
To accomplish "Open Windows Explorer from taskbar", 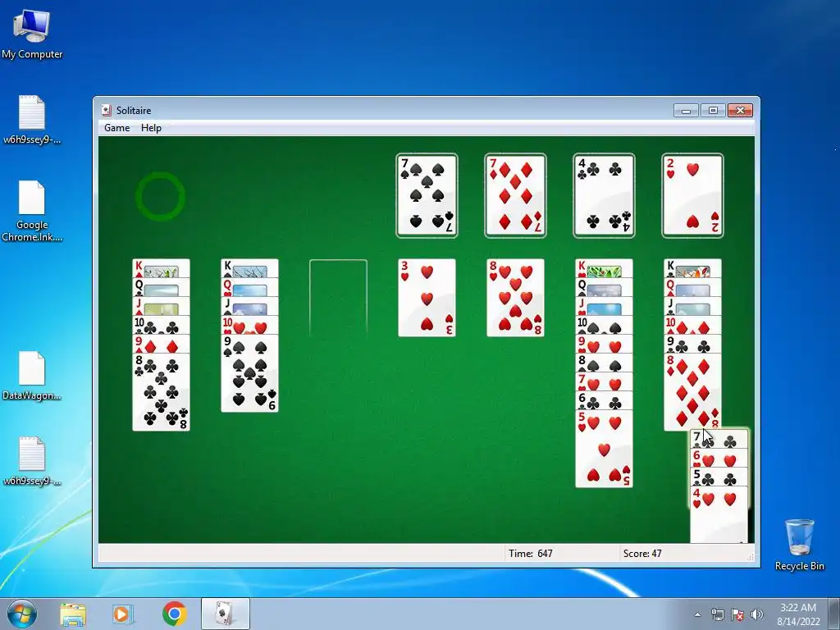I will 73,614.
